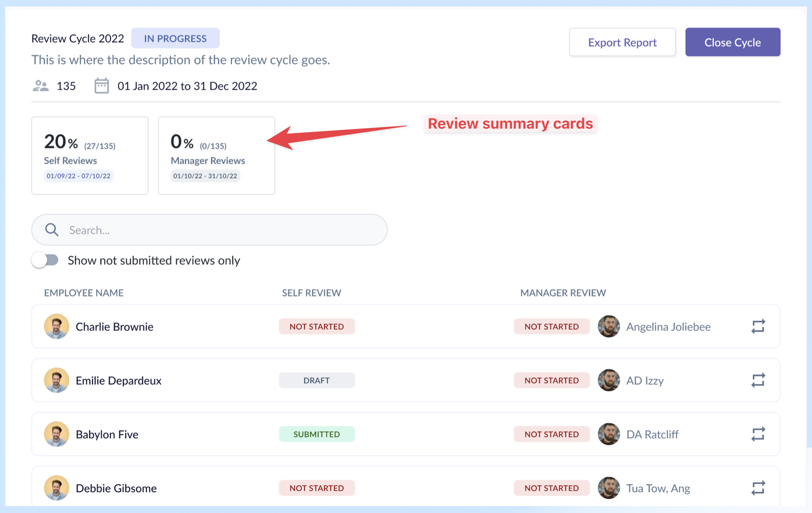
Task: Click the swap icon beside Tua Tow, Ang
Action: 758,488
